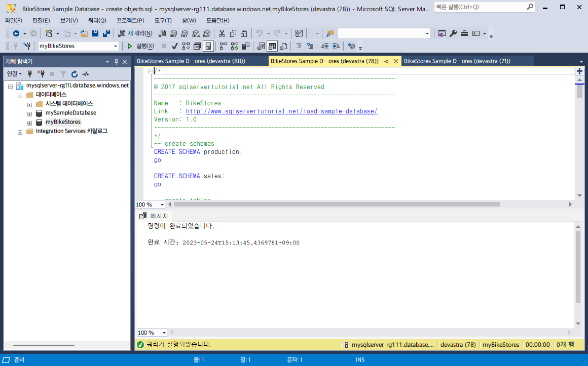Open the 도구(T) menu
588x366 pixels.
click(x=163, y=21)
